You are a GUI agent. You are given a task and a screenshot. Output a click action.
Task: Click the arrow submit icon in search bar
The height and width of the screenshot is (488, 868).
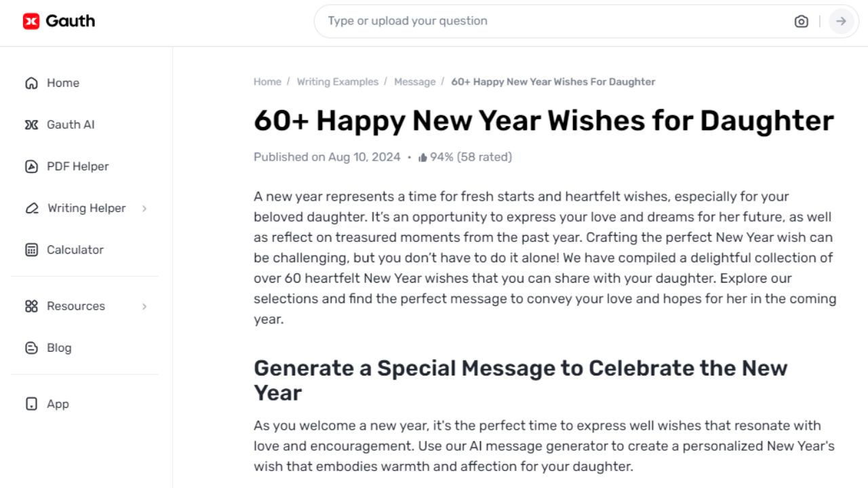[841, 21]
